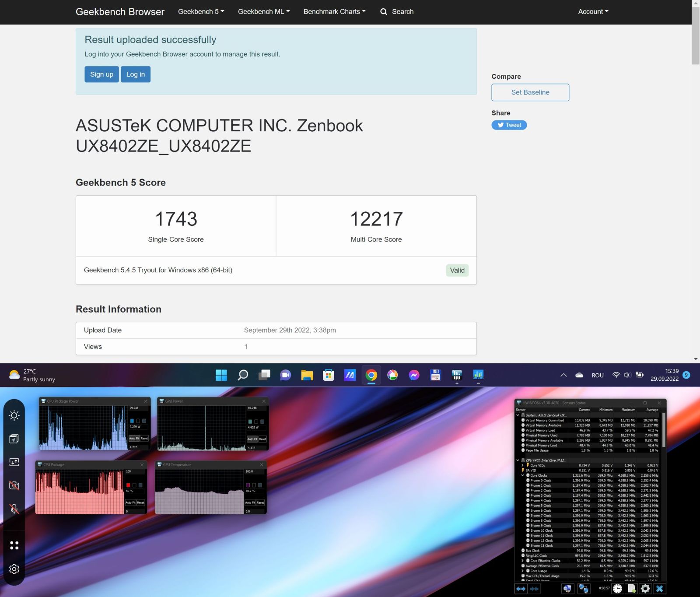Click Reset in CPU Package graph
This screenshot has height=597, width=700.
click(x=140, y=502)
